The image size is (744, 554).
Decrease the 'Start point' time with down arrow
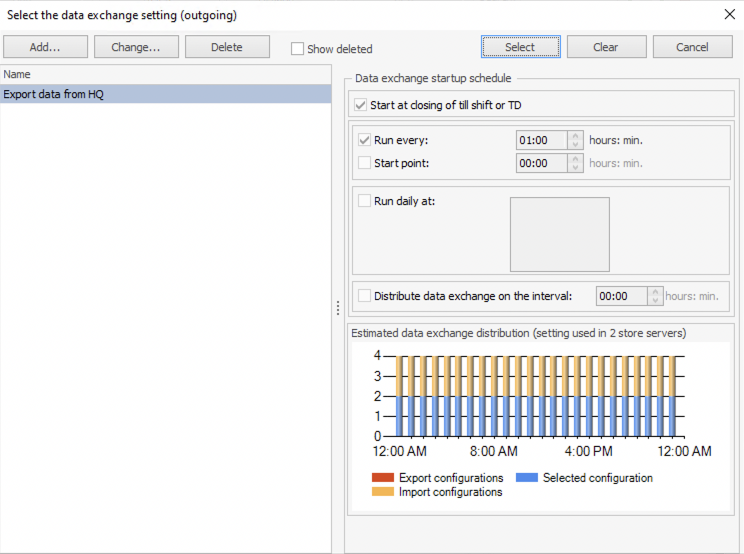[x=575, y=168]
